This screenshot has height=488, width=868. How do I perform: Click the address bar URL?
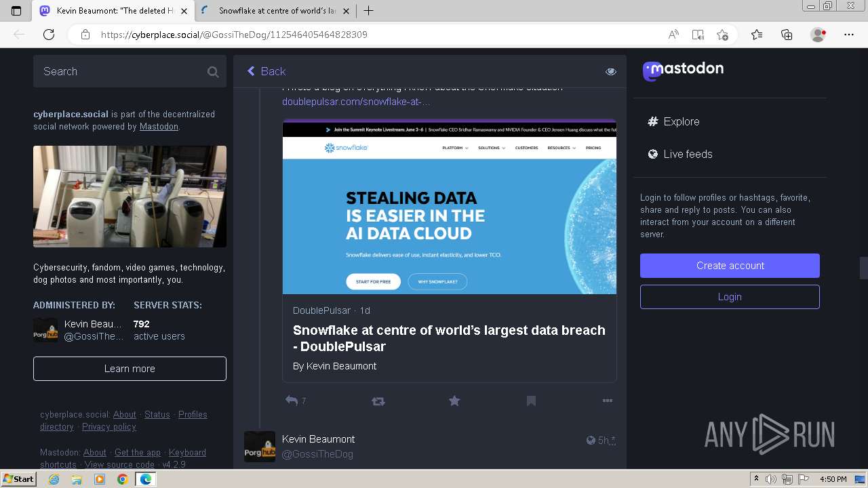click(234, 35)
